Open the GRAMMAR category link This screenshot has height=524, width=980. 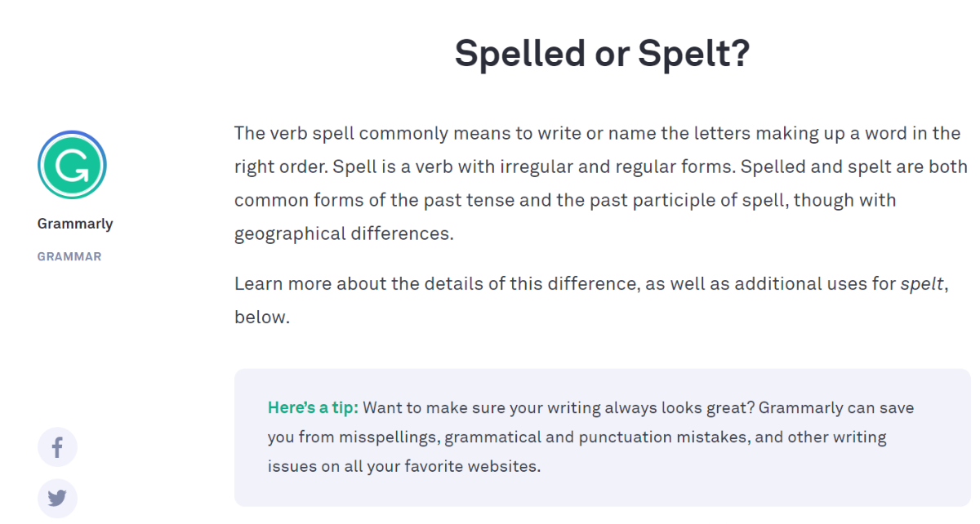[69, 256]
